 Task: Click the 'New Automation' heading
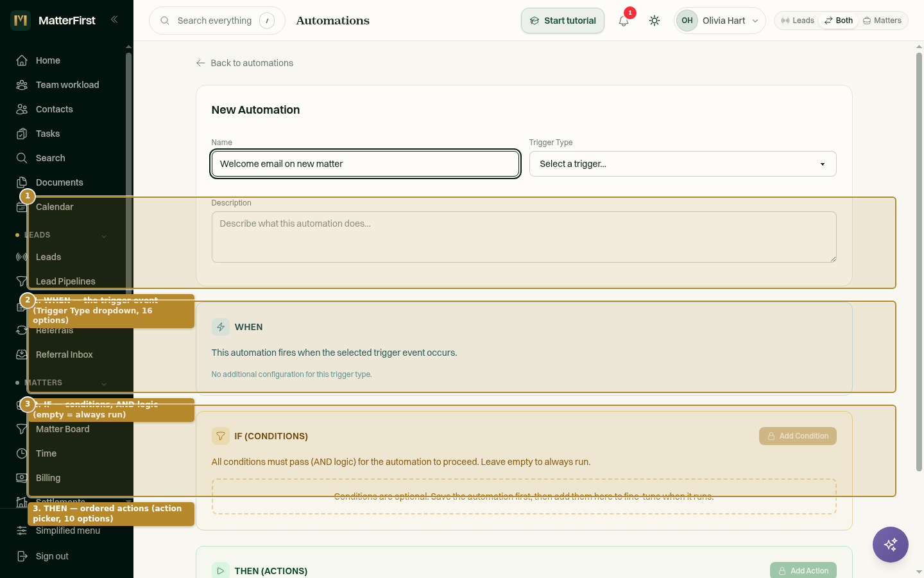[x=255, y=110]
